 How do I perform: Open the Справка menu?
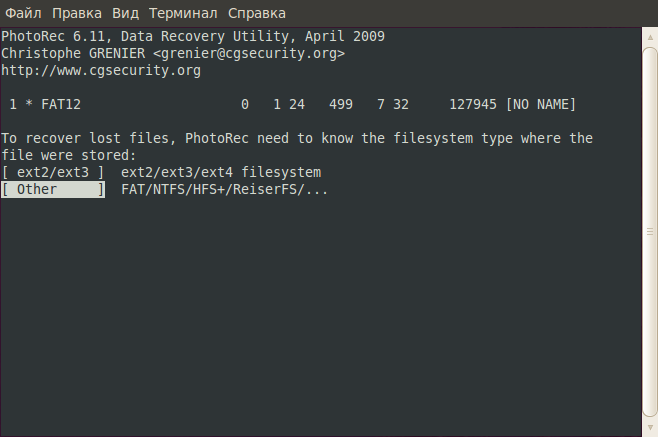click(256, 13)
